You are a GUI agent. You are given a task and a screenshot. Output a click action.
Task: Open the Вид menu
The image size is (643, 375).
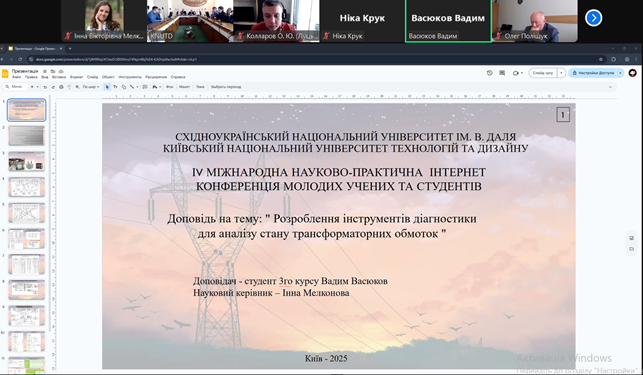coord(45,77)
